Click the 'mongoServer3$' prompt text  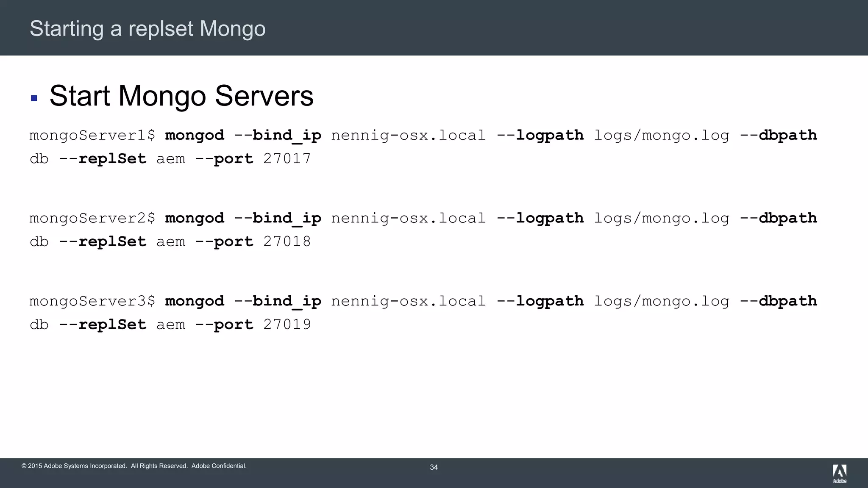92,302
